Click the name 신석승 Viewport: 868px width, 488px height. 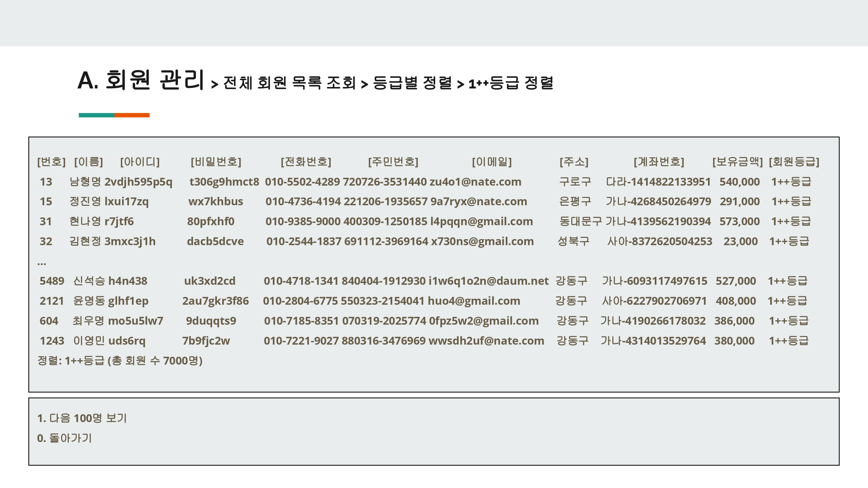(89, 281)
